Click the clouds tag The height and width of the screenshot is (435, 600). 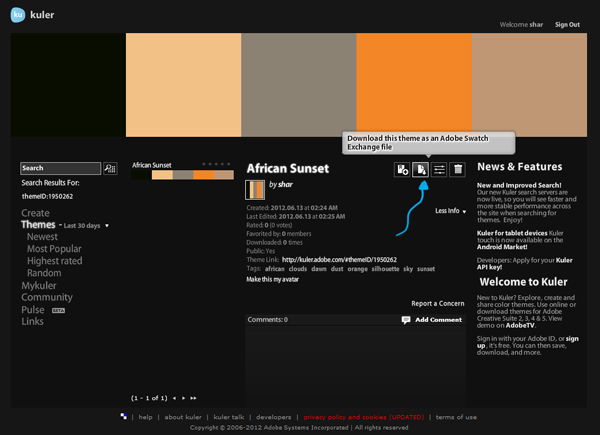pos(298,269)
